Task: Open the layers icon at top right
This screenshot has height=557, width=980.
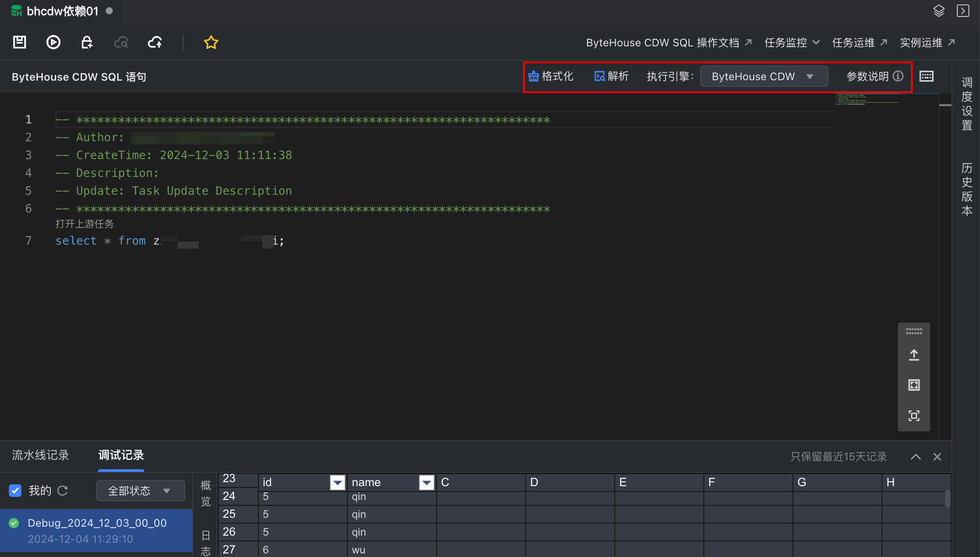Action: (939, 11)
